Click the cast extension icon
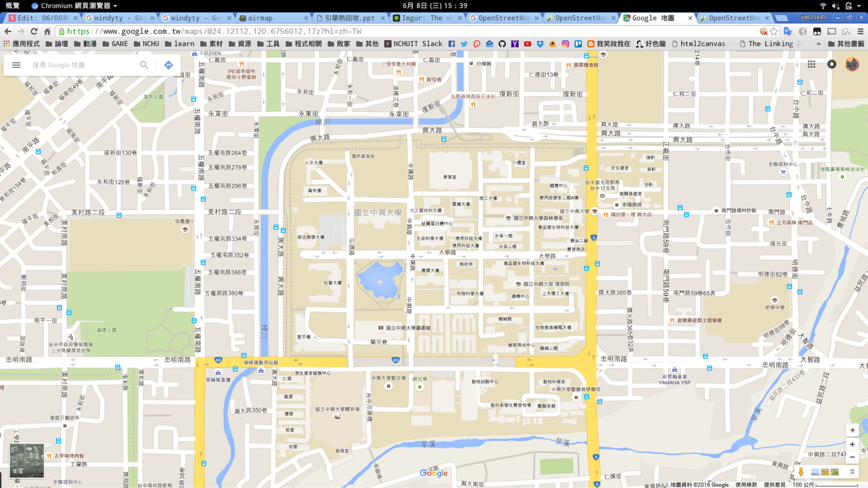Viewport: 868px width, 488px height. point(832,31)
